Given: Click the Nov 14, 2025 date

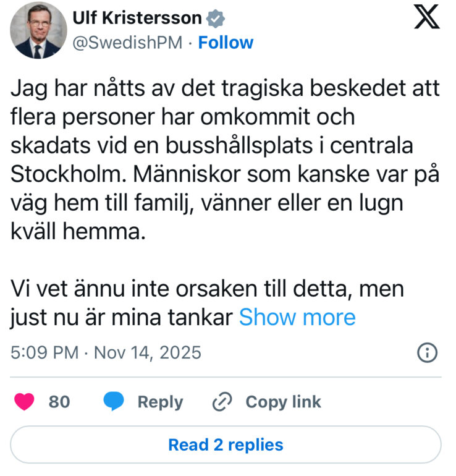Looking at the screenshot, I should tap(147, 352).
